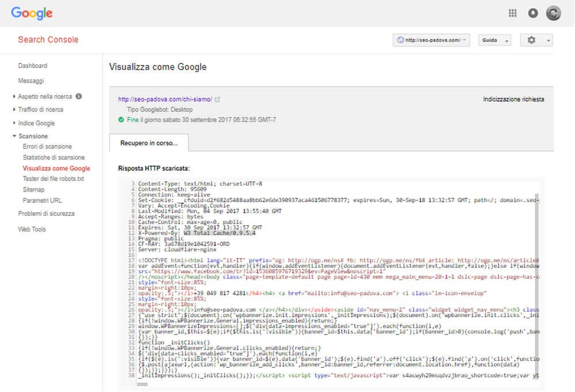Screen dimensions: 575x392
Task: Open Web Tools
Action: (x=32, y=229)
